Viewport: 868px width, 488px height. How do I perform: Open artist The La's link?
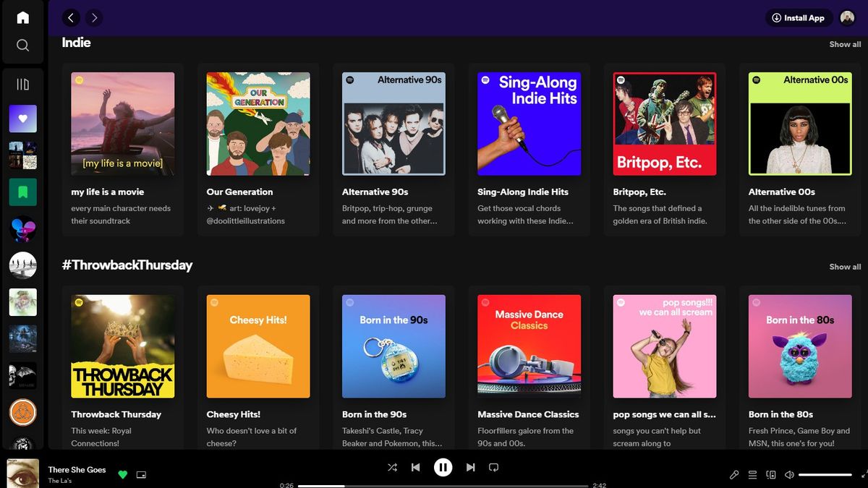[x=60, y=481]
